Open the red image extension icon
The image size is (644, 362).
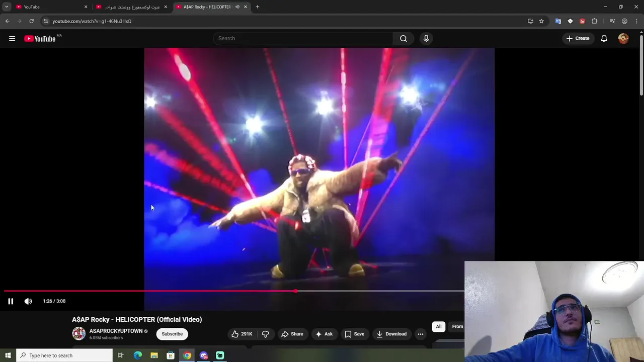point(582,21)
